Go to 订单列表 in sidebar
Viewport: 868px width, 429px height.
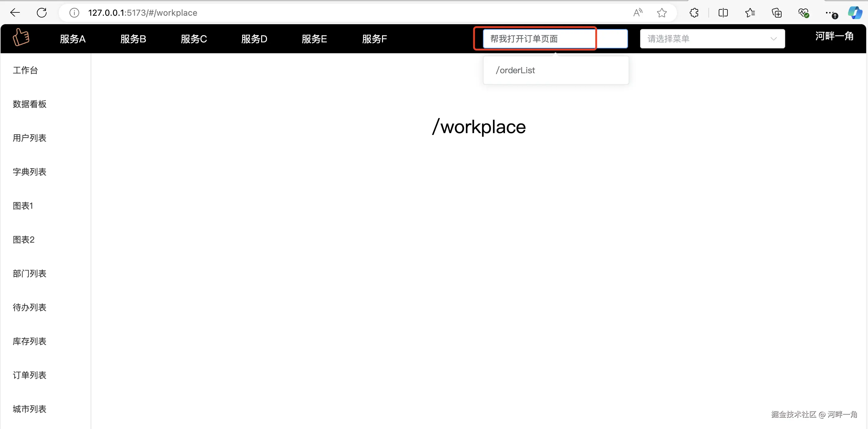[30, 375]
